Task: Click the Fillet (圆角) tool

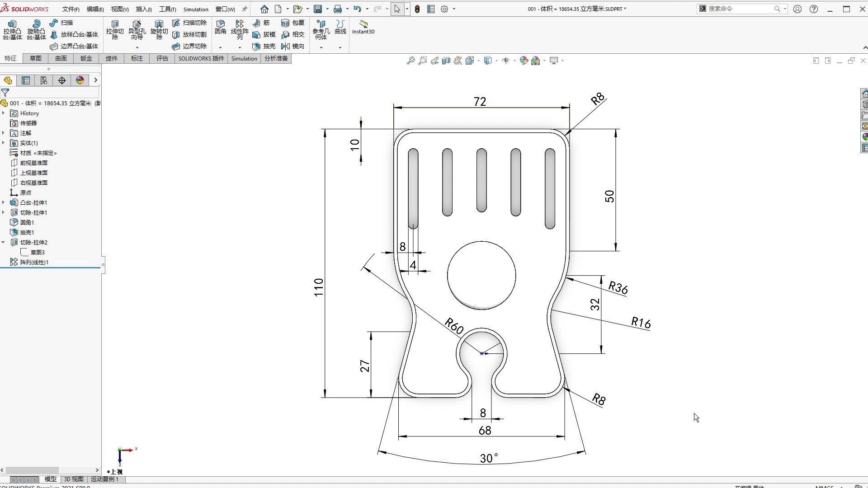Action: pyautogui.click(x=221, y=27)
